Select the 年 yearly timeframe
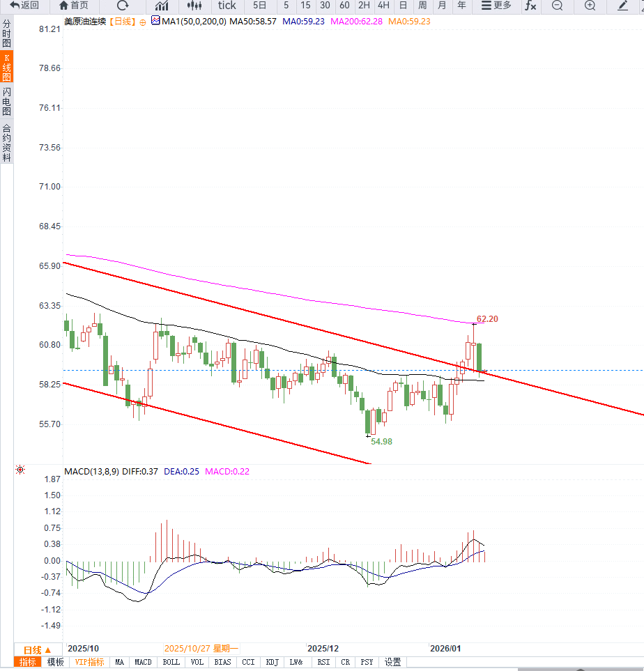This screenshot has width=644, height=671. click(x=461, y=6)
